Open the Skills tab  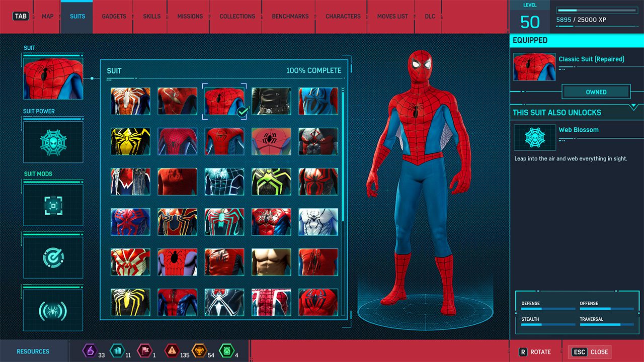click(151, 17)
